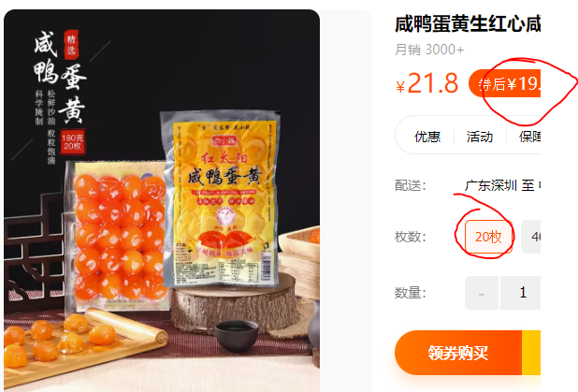Screen dimensions: 578x392
Task: Click the 领券购买 button
Action: point(458,353)
